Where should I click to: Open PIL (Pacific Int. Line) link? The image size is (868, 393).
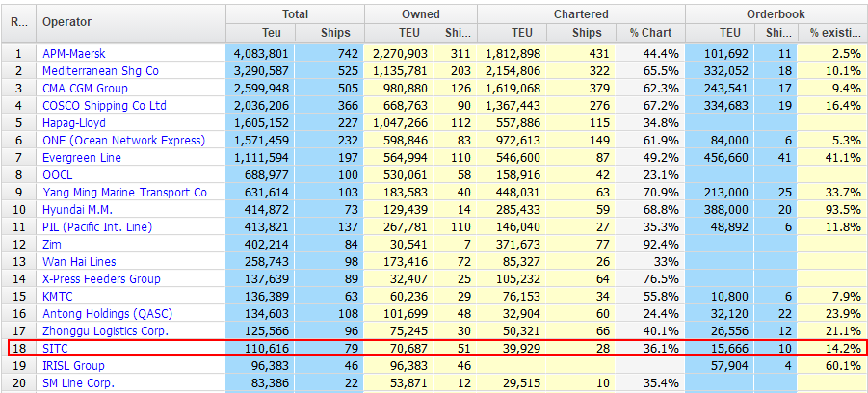click(x=97, y=227)
